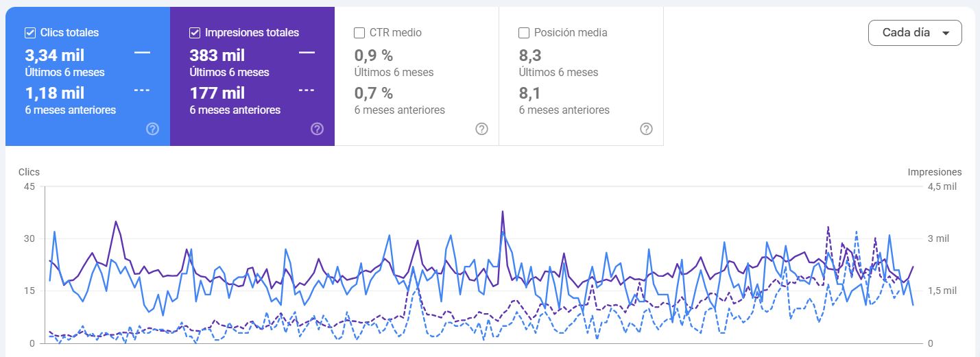The width and height of the screenshot is (980, 357).
Task: Uncheck the Impresiones totales checkbox
Action: [195, 32]
